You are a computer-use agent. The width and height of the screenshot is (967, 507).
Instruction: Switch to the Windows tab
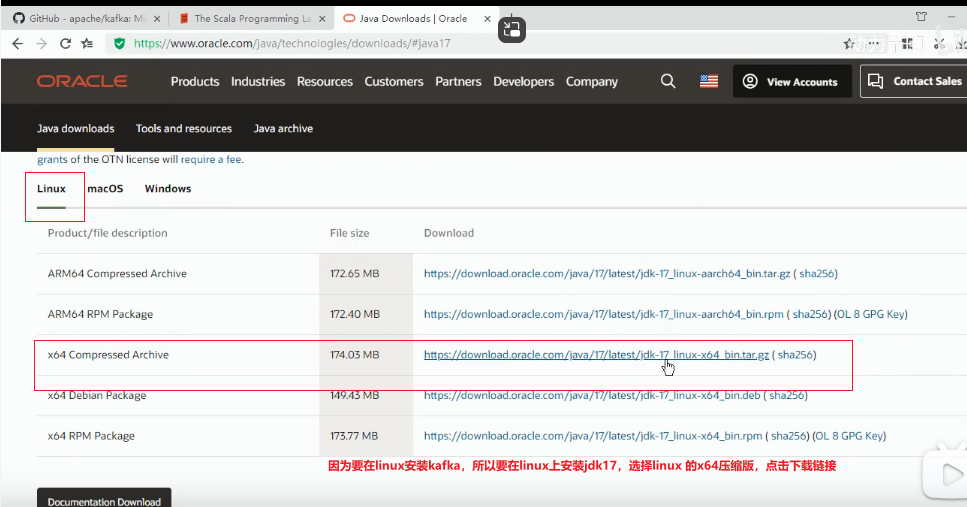point(168,189)
